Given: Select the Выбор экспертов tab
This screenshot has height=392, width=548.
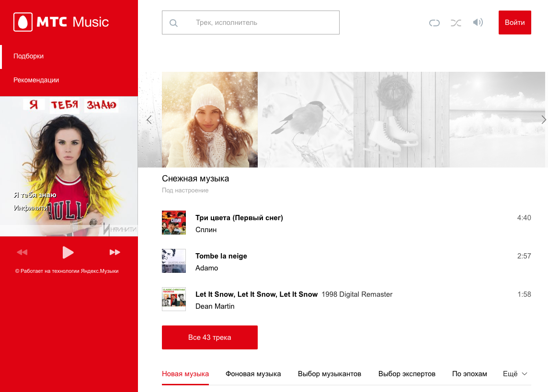Looking at the screenshot, I should click(407, 374).
